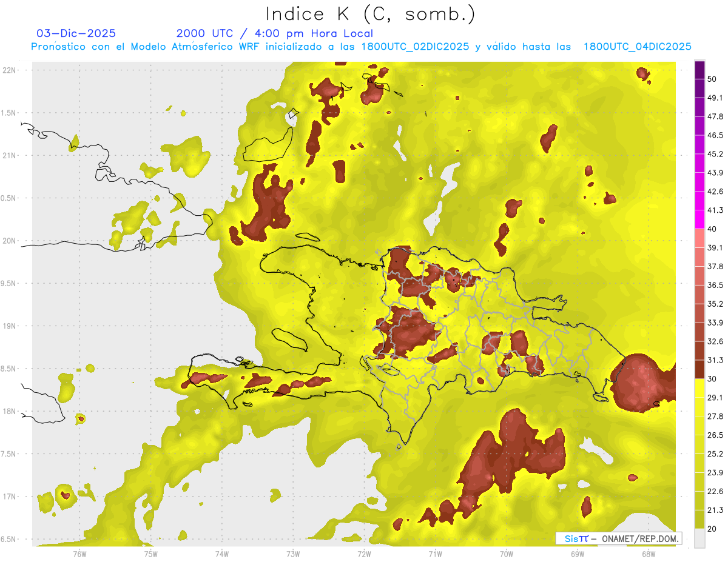Click the legend value "35.2"
728x562 pixels.
coord(715,304)
